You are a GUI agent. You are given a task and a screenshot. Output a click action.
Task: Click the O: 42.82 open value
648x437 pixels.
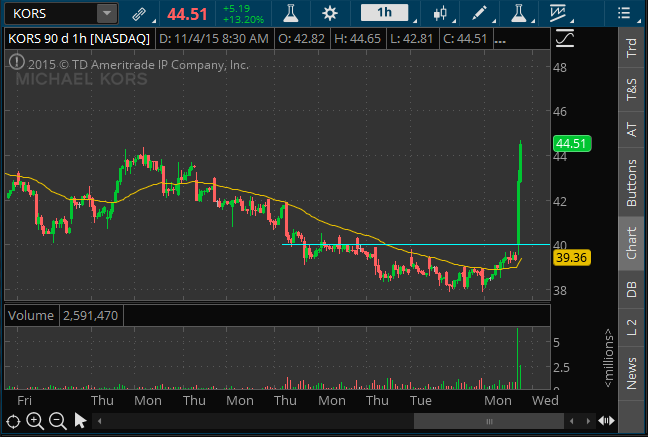pyautogui.click(x=302, y=39)
